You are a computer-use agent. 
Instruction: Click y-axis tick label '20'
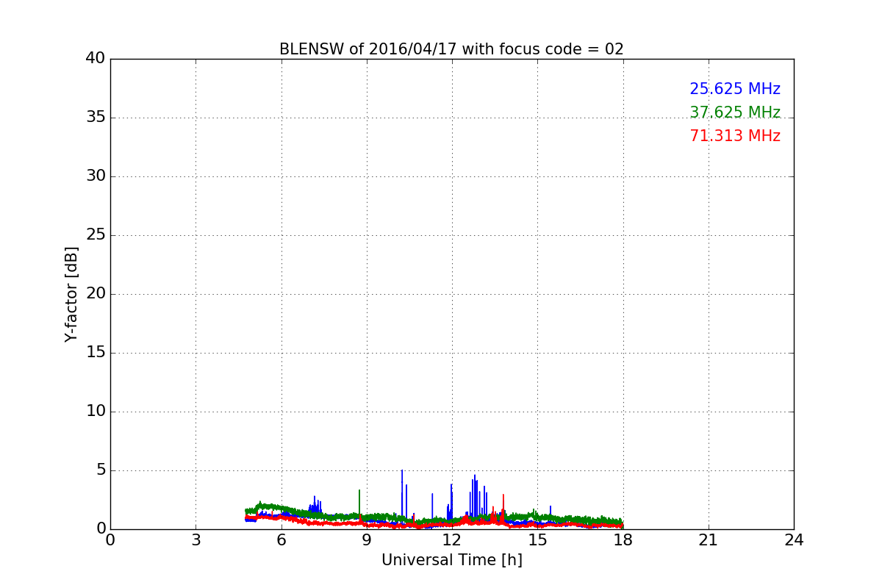point(96,293)
